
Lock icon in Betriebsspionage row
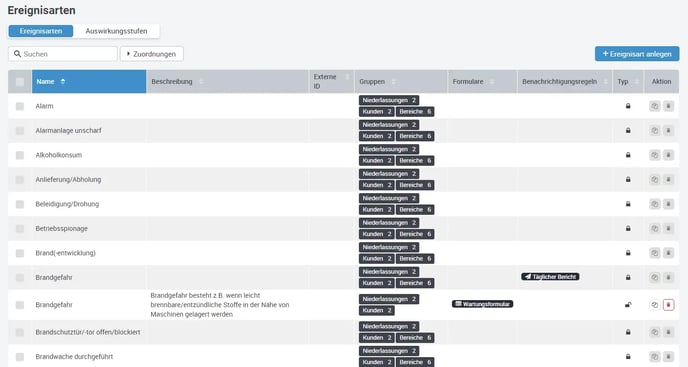628,228
